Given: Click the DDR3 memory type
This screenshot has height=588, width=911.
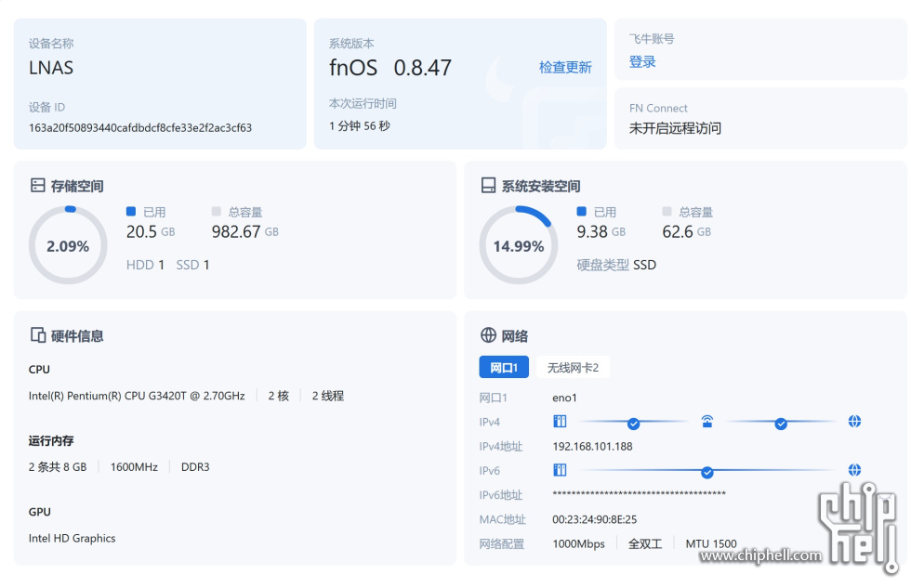Looking at the screenshot, I should [195, 466].
